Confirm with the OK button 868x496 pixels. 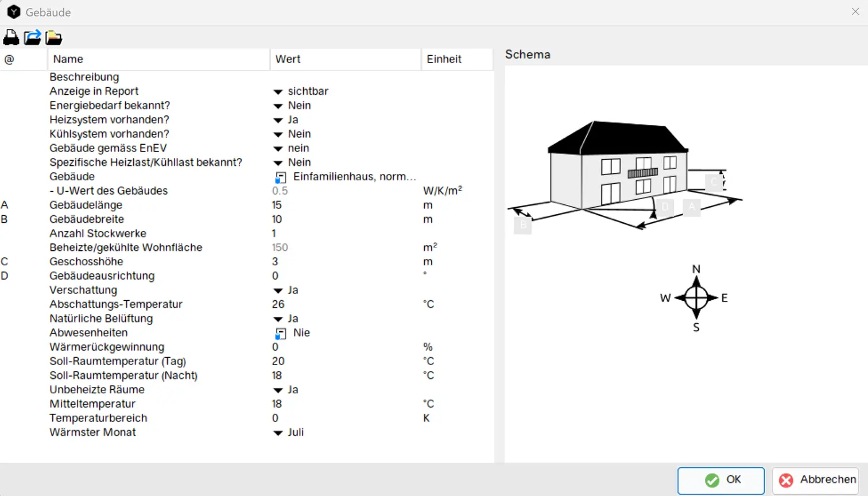[721, 480]
